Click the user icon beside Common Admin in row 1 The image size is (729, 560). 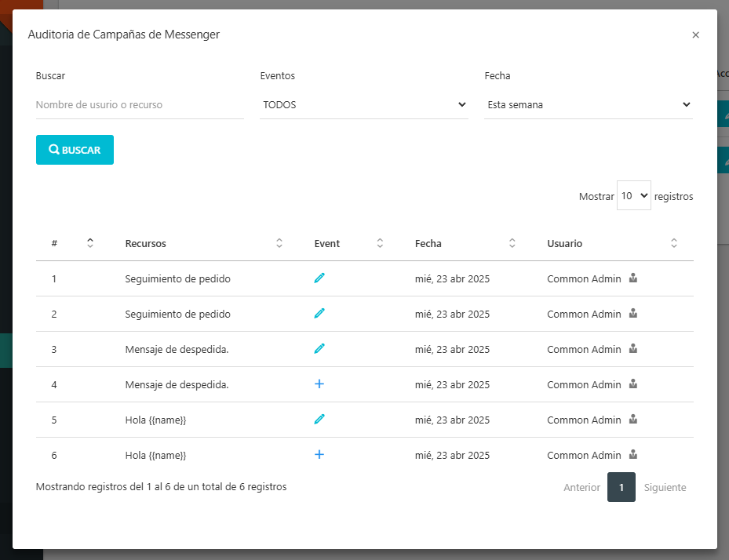[633, 278]
